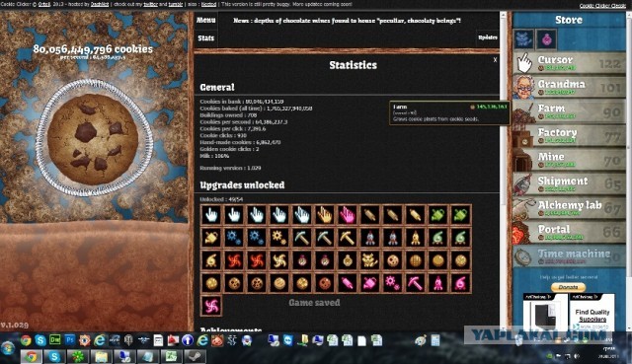This screenshot has width=632, height=364.
Task: Purchase an Alchemy lab building
Action: click(x=569, y=208)
